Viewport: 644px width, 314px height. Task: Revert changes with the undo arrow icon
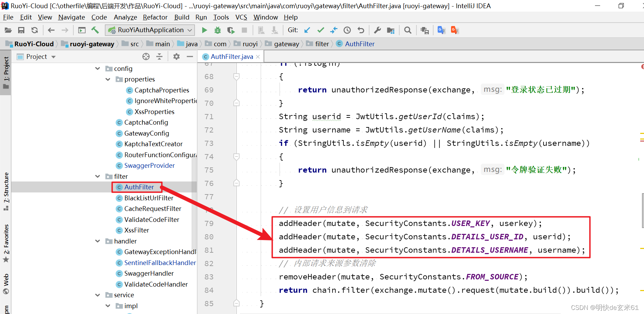click(x=361, y=30)
